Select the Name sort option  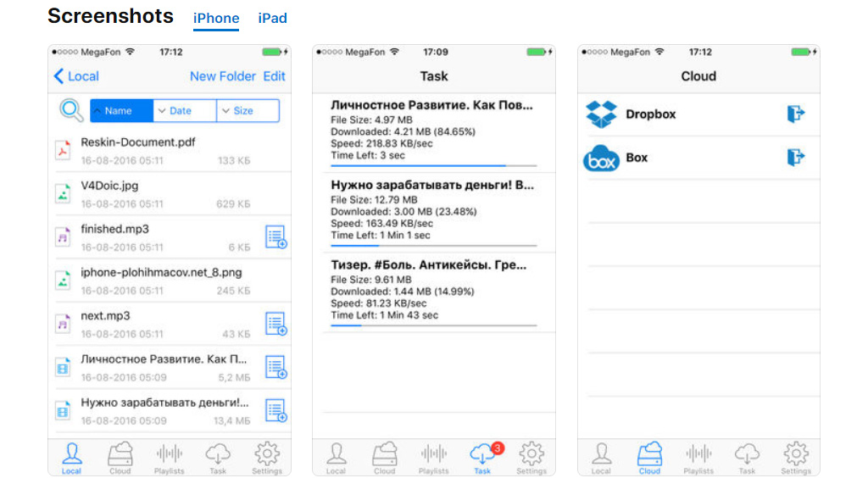tap(122, 111)
